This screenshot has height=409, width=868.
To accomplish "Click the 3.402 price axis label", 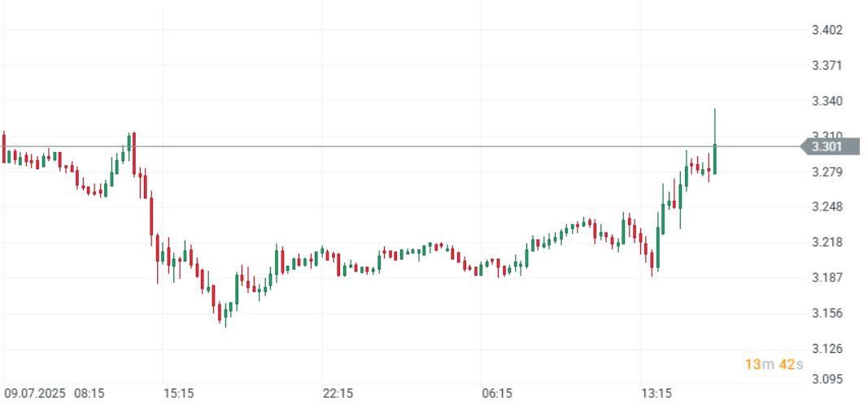I will pos(827,31).
